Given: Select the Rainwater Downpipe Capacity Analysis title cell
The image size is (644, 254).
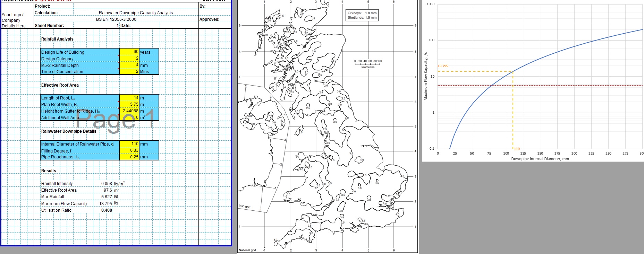Looking at the screenshot, I should pos(136,13).
